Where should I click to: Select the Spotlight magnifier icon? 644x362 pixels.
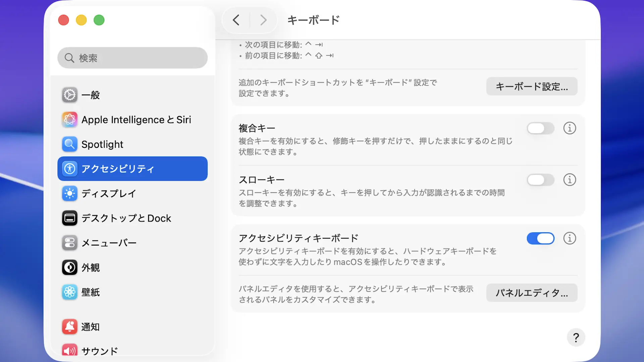pos(70,144)
